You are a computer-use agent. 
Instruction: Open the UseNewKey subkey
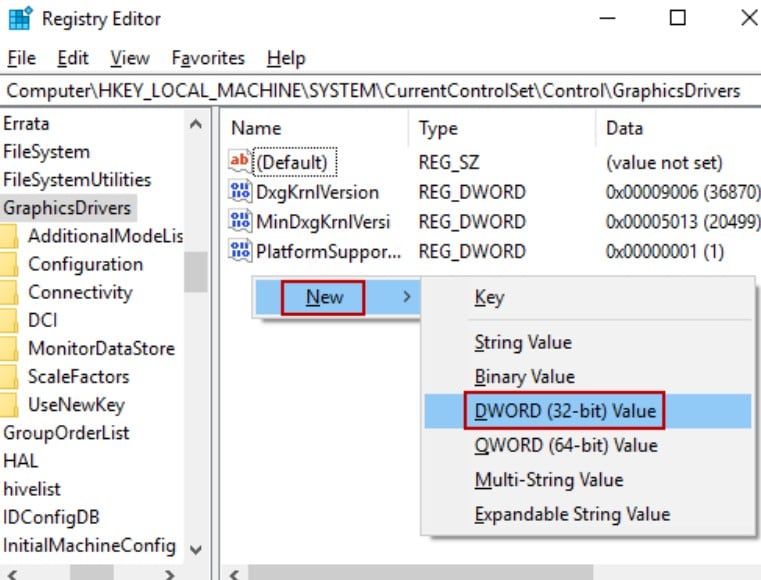point(76,405)
